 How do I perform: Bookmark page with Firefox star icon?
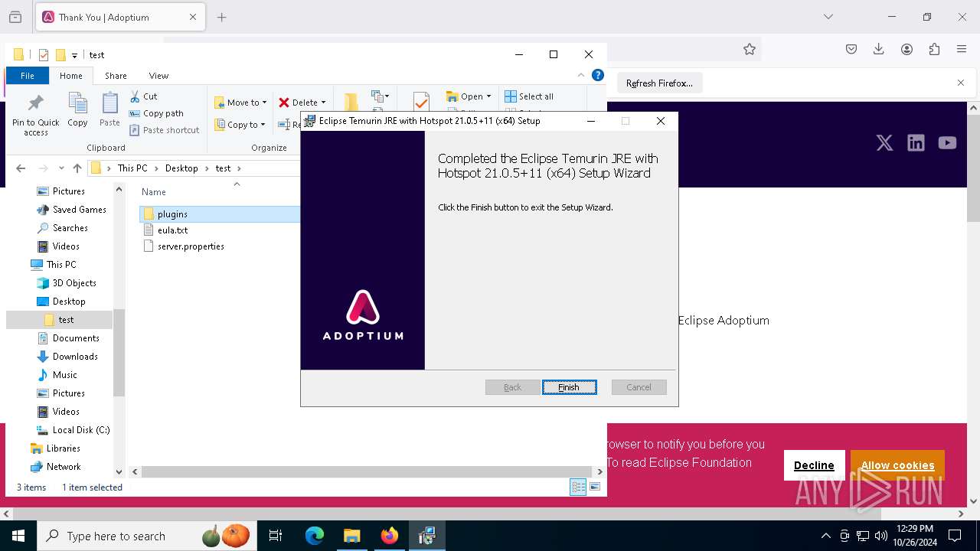(750, 49)
